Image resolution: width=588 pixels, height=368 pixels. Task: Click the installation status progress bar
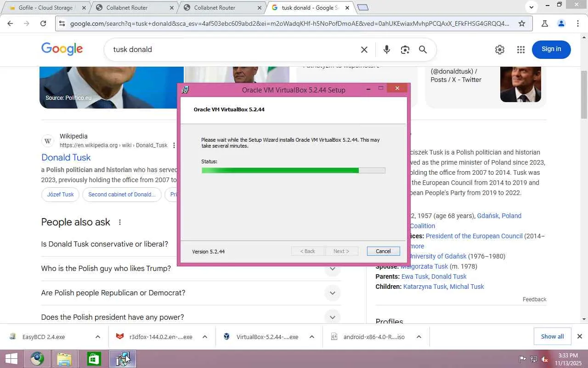(x=293, y=171)
